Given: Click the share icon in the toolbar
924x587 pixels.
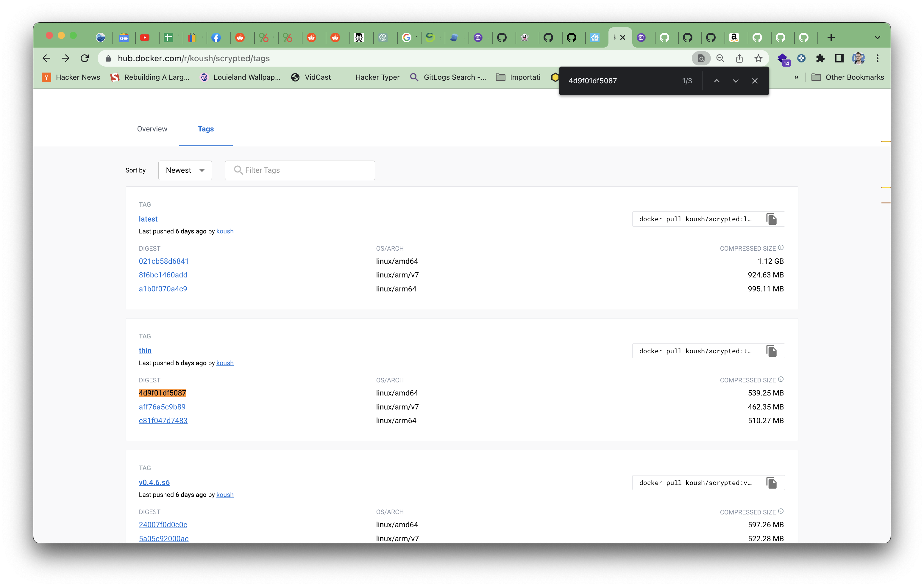Looking at the screenshot, I should pos(739,58).
